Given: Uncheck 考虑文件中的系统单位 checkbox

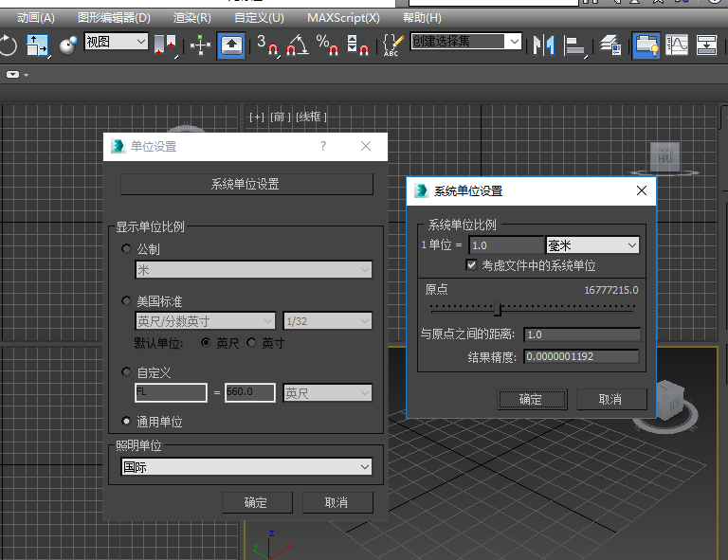Looking at the screenshot, I should click(x=471, y=266).
